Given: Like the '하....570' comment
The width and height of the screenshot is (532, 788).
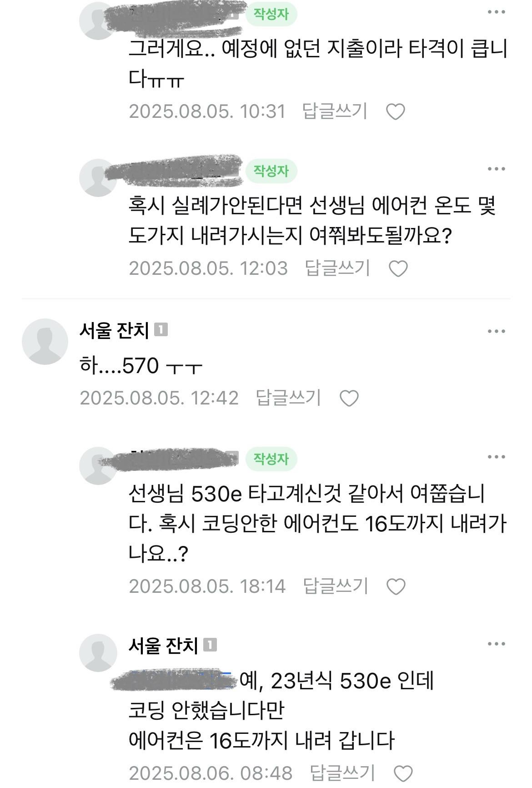Looking at the screenshot, I should point(349,399).
